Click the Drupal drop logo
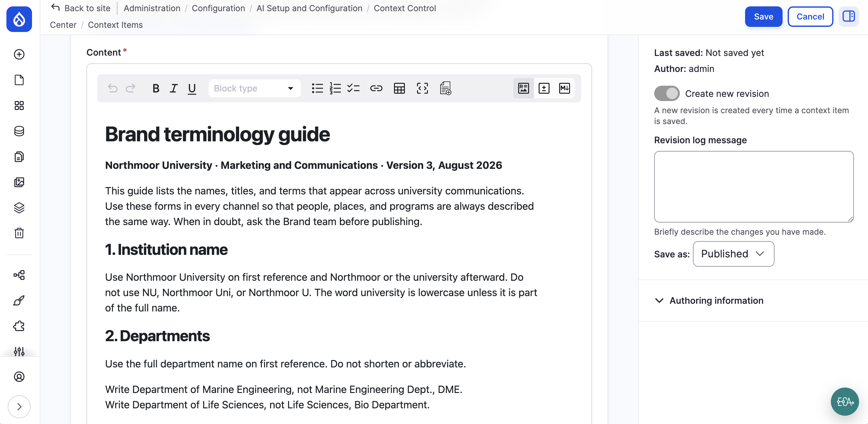This screenshot has width=868, height=424. 19,19
